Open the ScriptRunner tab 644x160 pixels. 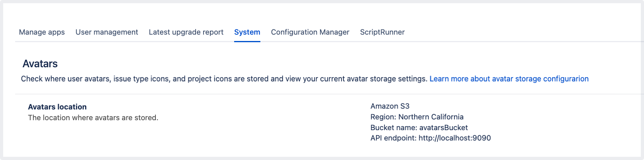pos(382,32)
